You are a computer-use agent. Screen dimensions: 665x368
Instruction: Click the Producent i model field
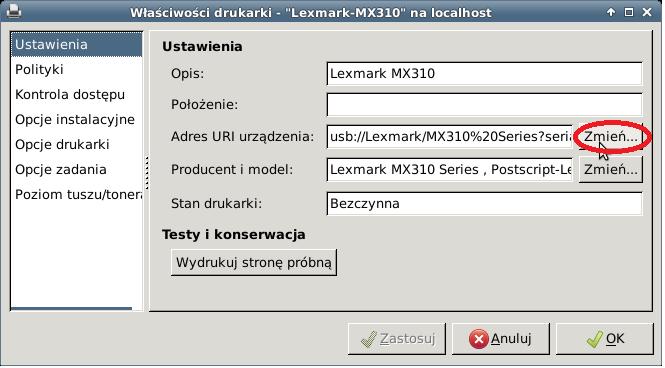pos(450,170)
